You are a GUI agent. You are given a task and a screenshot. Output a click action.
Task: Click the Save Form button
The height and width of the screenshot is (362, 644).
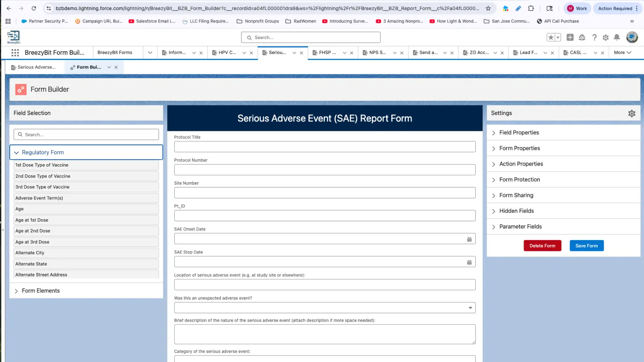coord(586,245)
